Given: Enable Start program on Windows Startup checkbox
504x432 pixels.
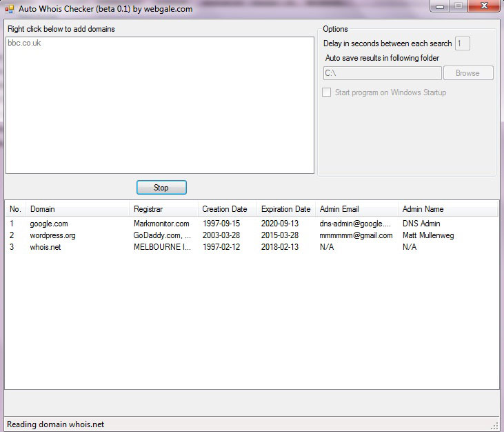Looking at the screenshot, I should [327, 92].
